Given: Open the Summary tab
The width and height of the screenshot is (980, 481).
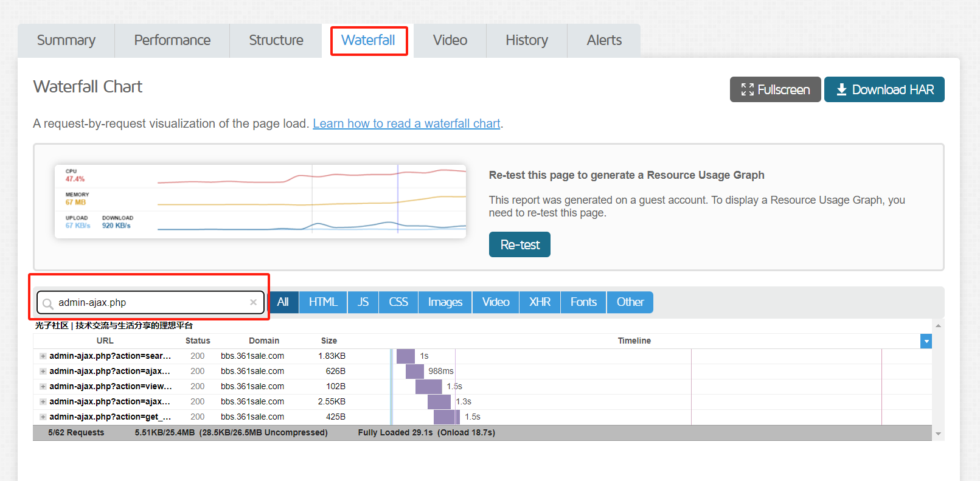Looking at the screenshot, I should click(66, 41).
